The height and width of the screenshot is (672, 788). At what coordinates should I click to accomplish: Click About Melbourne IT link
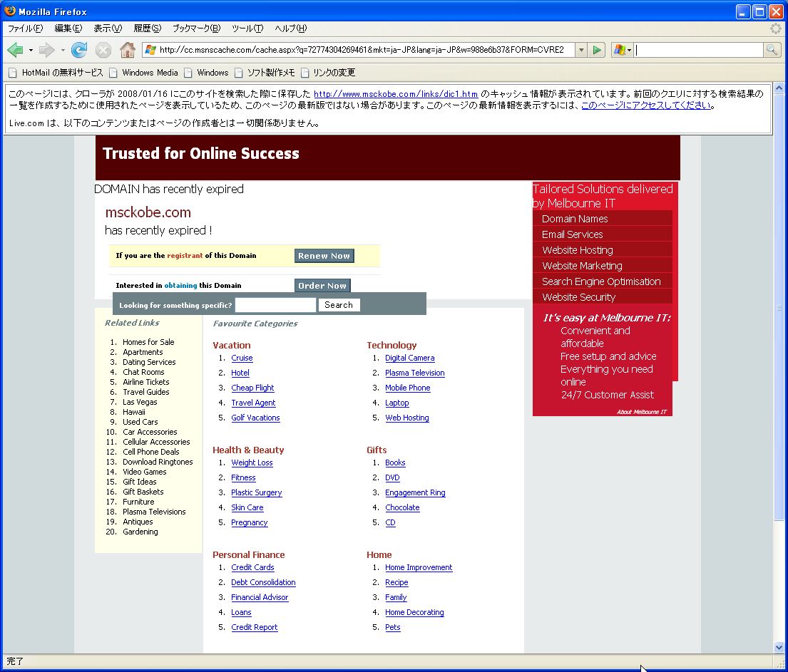tap(641, 412)
